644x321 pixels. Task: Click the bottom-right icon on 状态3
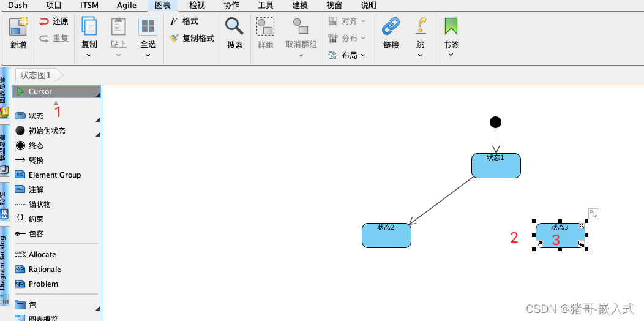(x=581, y=244)
